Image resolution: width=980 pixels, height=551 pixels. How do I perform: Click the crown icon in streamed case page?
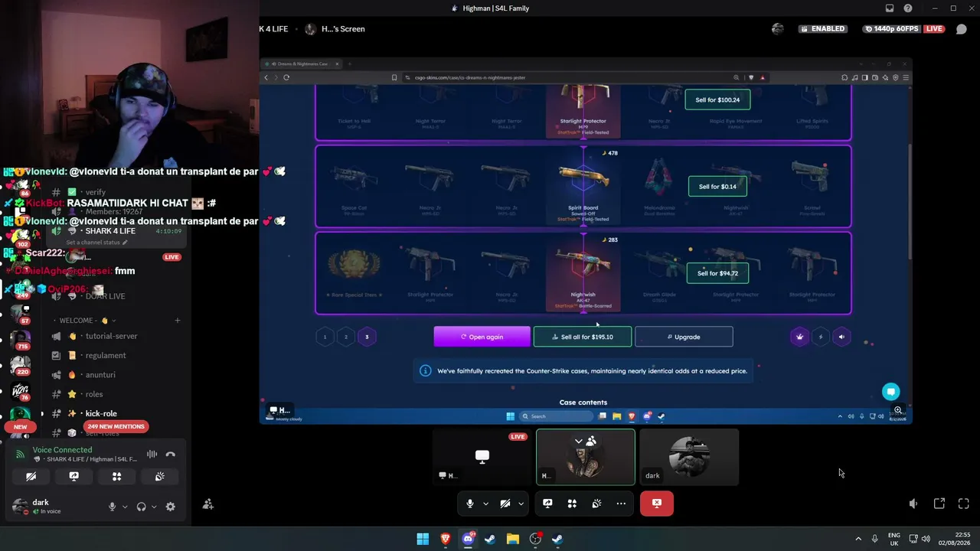coord(800,337)
